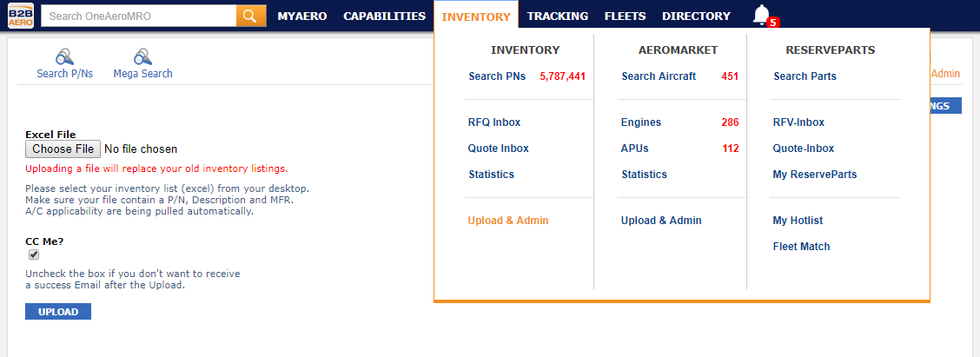
Task: Open Statistics under Inventory column
Action: point(491,175)
